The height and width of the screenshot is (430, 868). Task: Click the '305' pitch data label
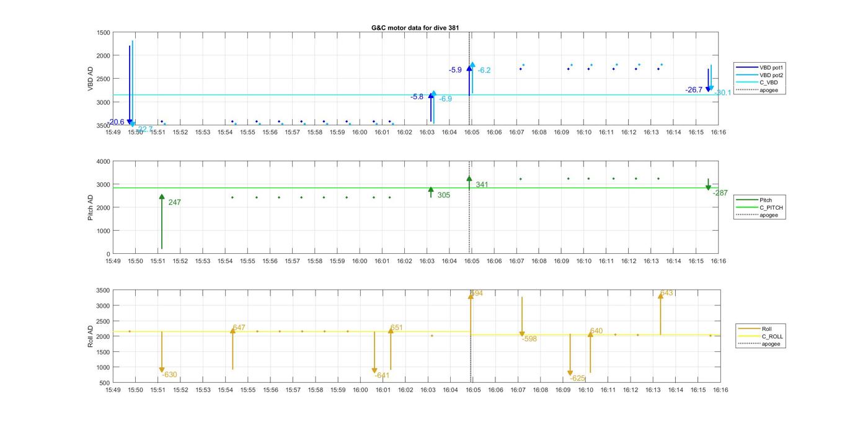tap(444, 195)
